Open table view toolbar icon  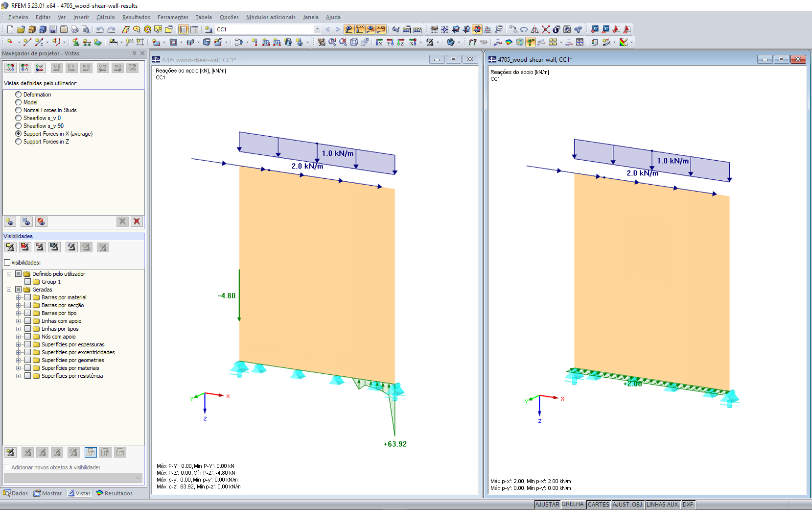pyautogui.click(x=194, y=29)
